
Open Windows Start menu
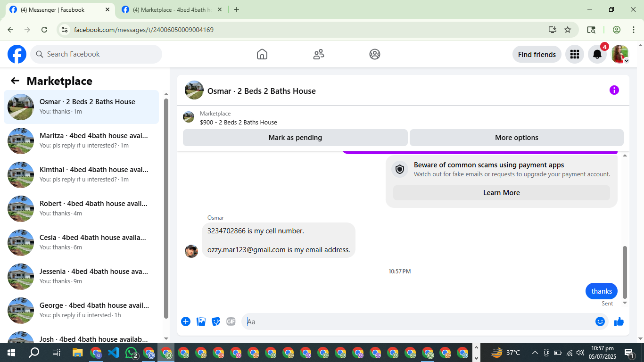(11, 353)
